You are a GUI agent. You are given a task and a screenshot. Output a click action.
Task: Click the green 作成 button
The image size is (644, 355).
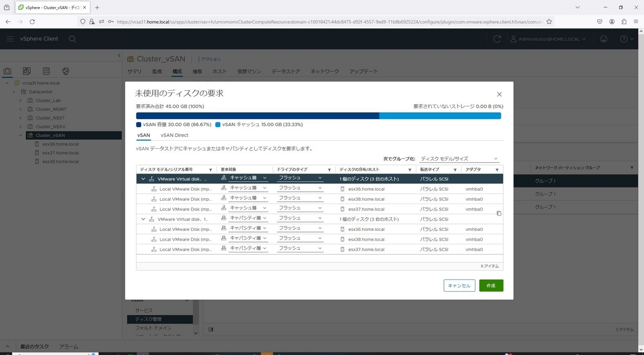[491, 286]
